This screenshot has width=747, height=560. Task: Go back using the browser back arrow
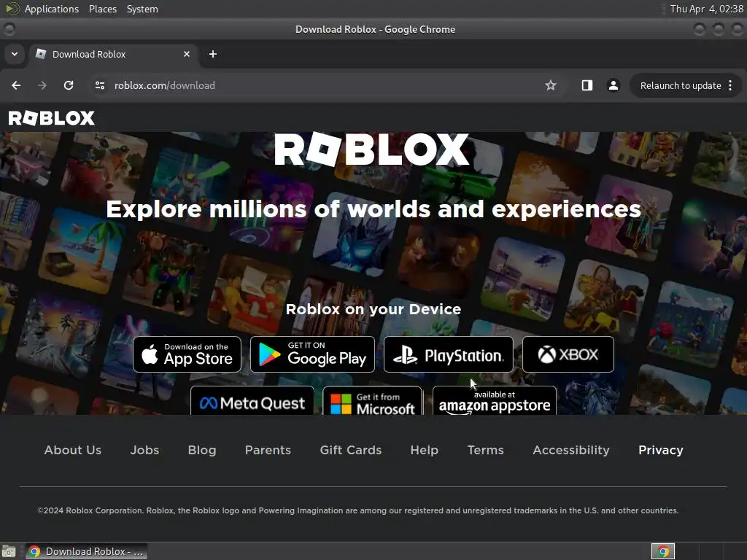point(16,85)
